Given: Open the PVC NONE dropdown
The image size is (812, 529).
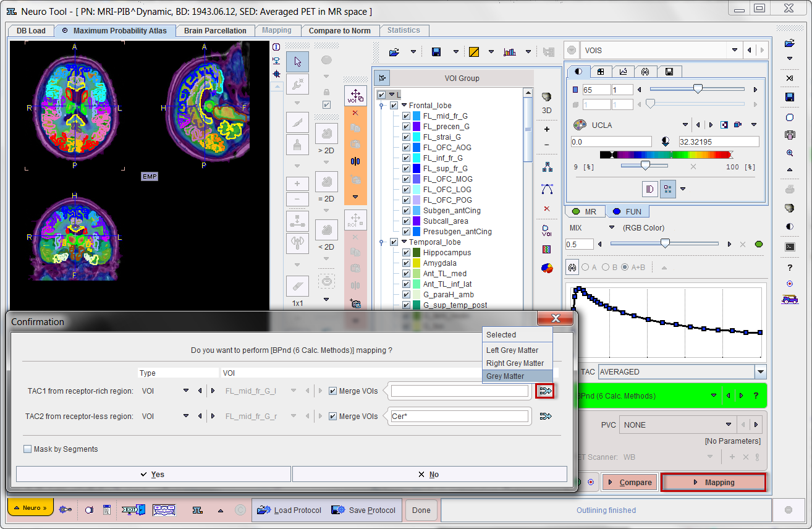Looking at the screenshot, I should point(727,425).
